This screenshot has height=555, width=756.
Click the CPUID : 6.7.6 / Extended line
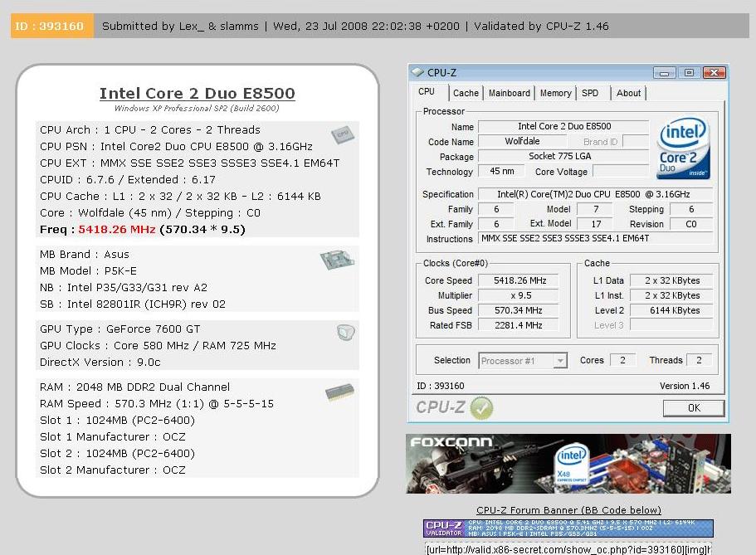128,180
